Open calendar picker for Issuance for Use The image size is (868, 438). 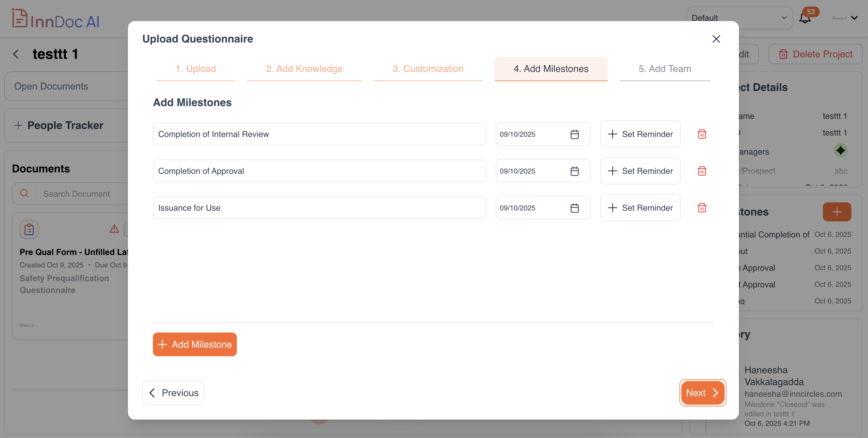(574, 208)
